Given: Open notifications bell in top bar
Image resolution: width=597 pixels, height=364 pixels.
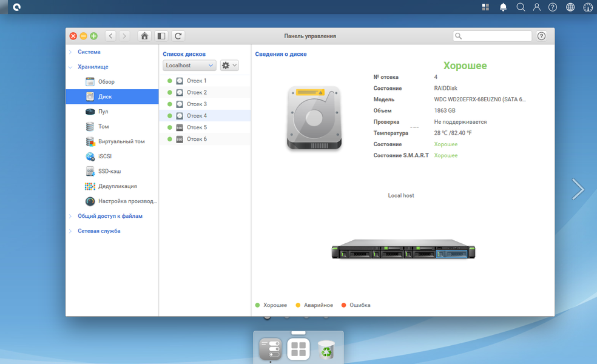Looking at the screenshot, I should point(503,7).
